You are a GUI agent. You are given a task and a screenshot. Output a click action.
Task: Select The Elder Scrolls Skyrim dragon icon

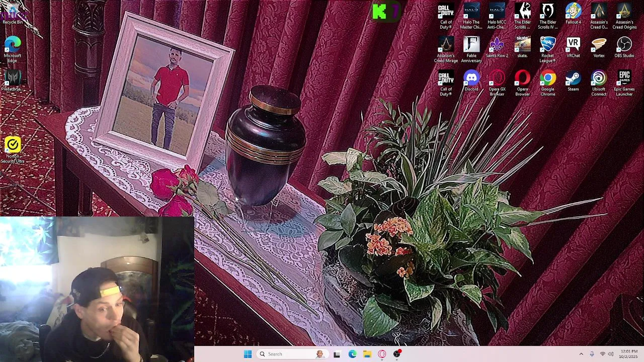[x=522, y=16]
